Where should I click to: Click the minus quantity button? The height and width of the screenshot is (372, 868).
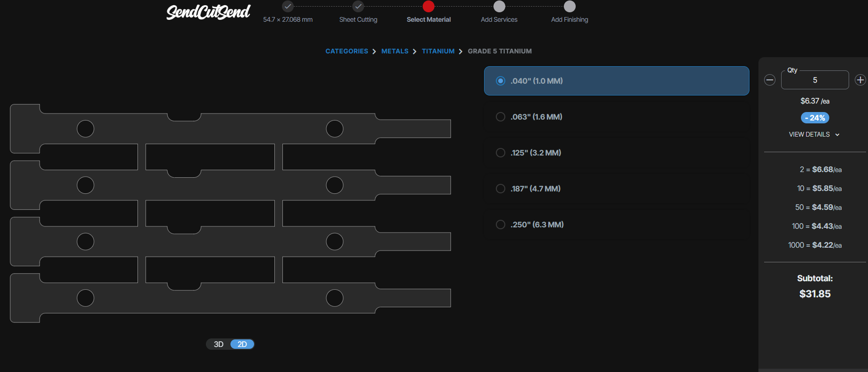click(x=770, y=80)
